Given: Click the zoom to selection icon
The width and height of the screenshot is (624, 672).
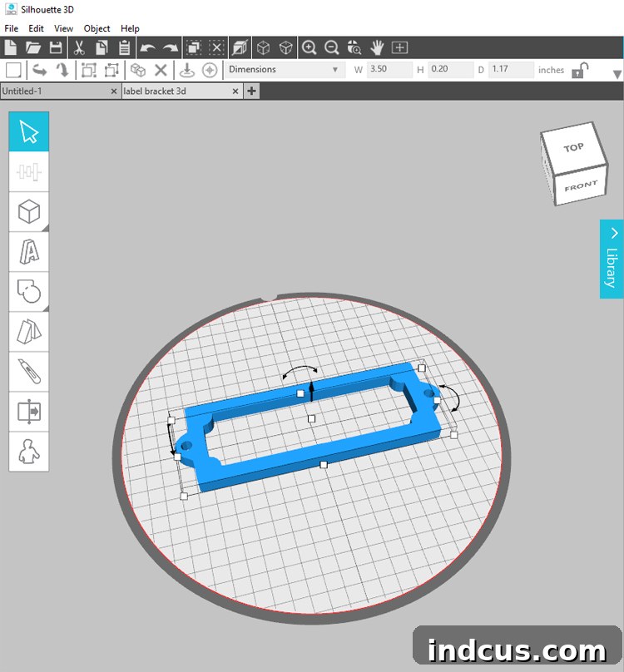Looking at the screenshot, I should [354, 47].
